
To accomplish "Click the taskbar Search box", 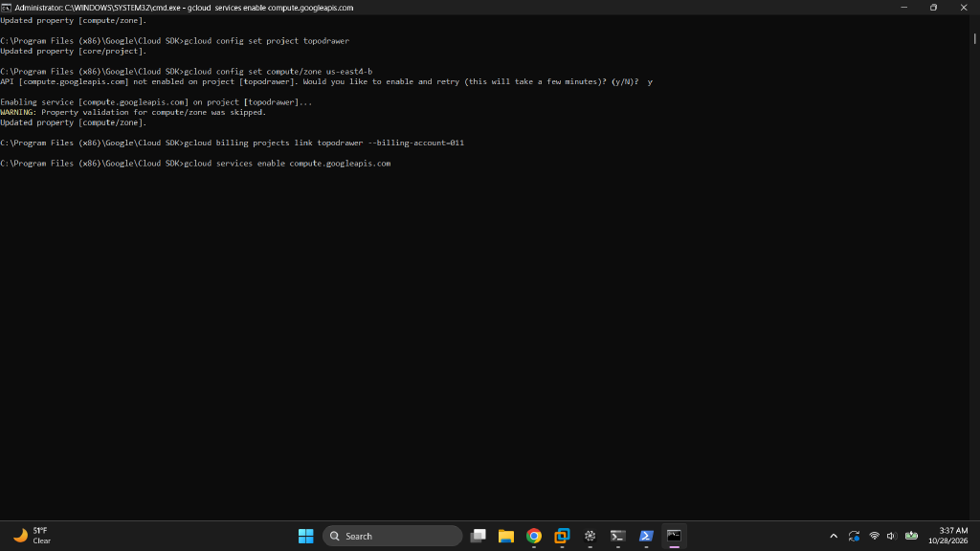I will (x=392, y=536).
